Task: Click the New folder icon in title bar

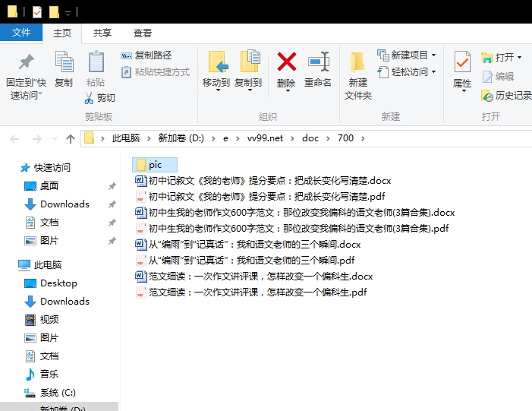Action: pyautogui.click(x=55, y=12)
